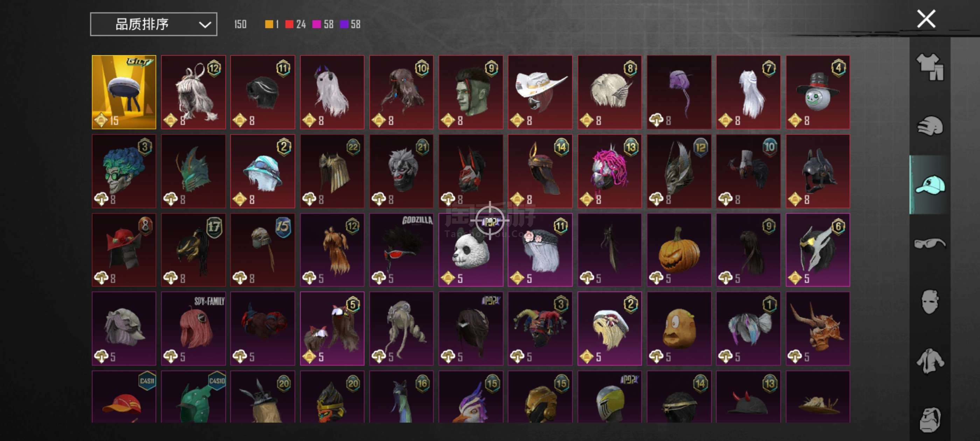
Task: Click the red quality count 24
Action: pyautogui.click(x=301, y=24)
